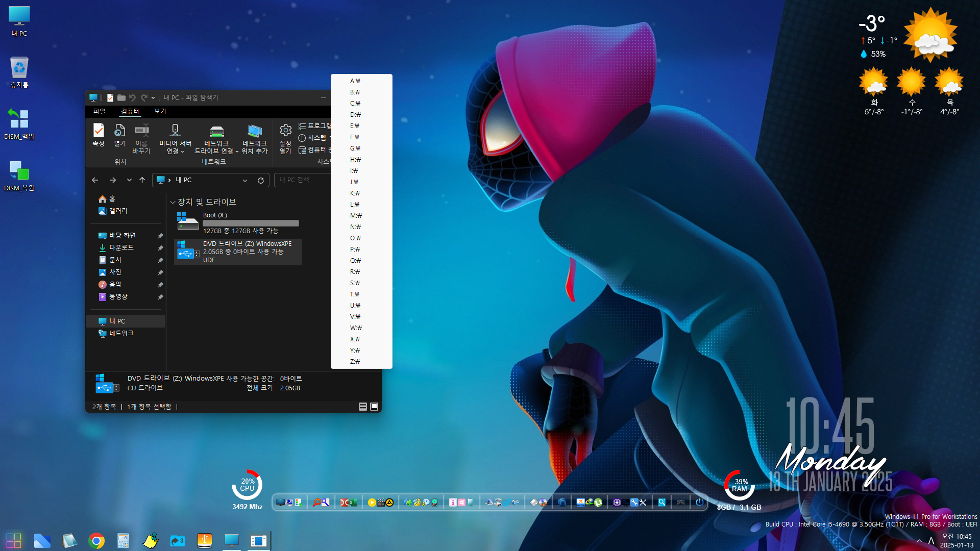Select the DISM_백업 desktop icon
This screenshot has width=980, height=551.
pos(19,124)
